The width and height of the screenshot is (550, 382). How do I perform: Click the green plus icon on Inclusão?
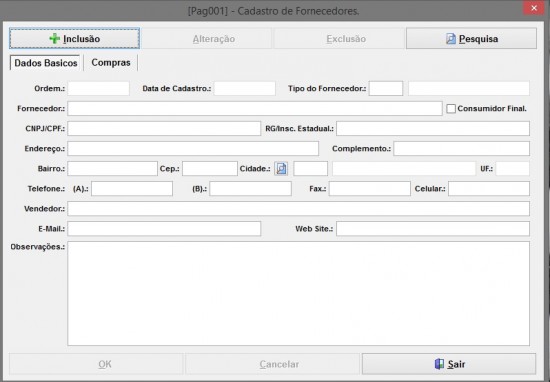point(54,39)
